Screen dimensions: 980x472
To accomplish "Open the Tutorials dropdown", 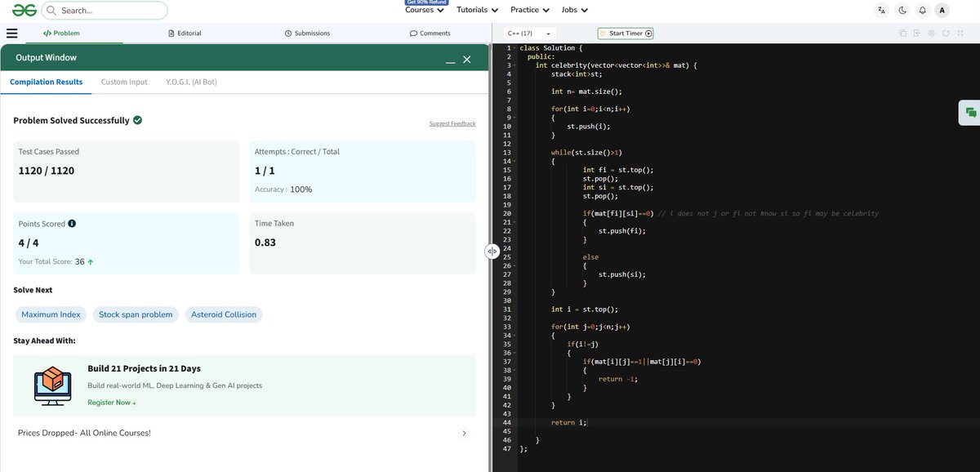I will coord(477,10).
